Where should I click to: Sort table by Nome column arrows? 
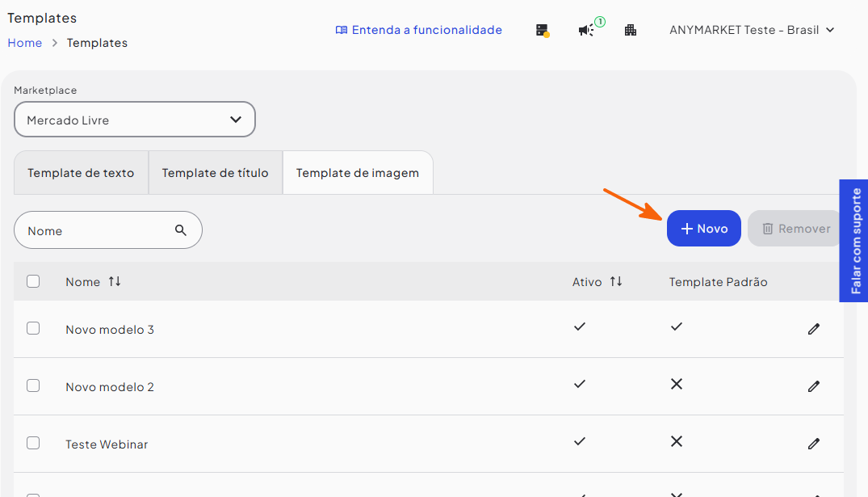tap(115, 281)
